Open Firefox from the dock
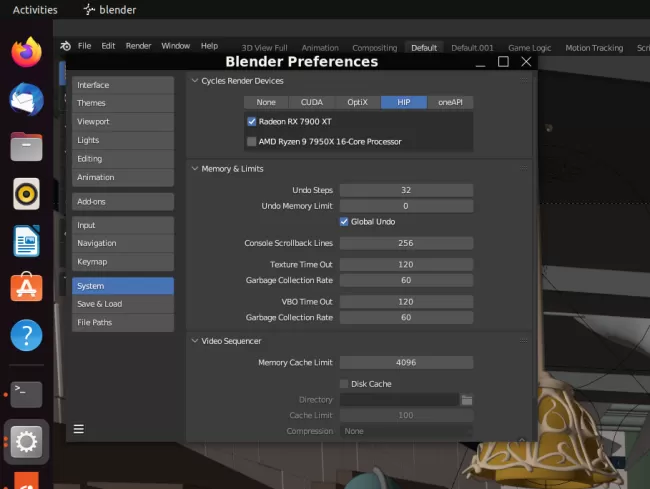Viewport: 650px width, 489px height. [26, 51]
